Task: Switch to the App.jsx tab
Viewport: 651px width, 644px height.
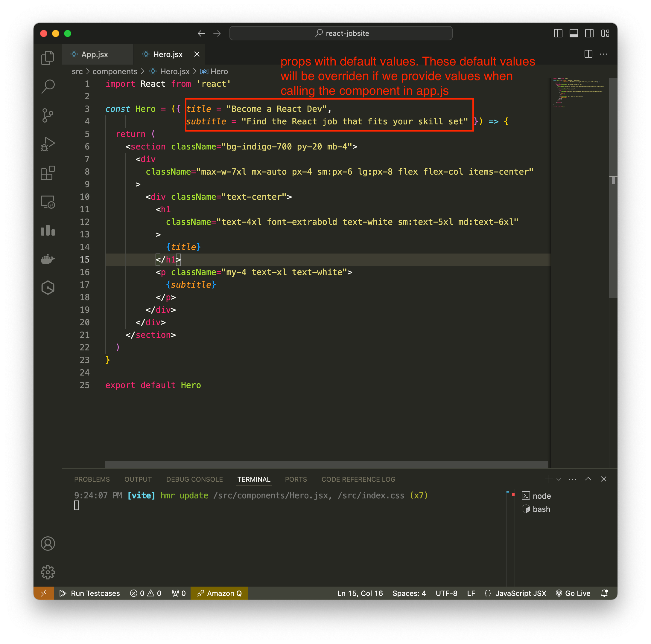Action: pyautogui.click(x=98, y=54)
